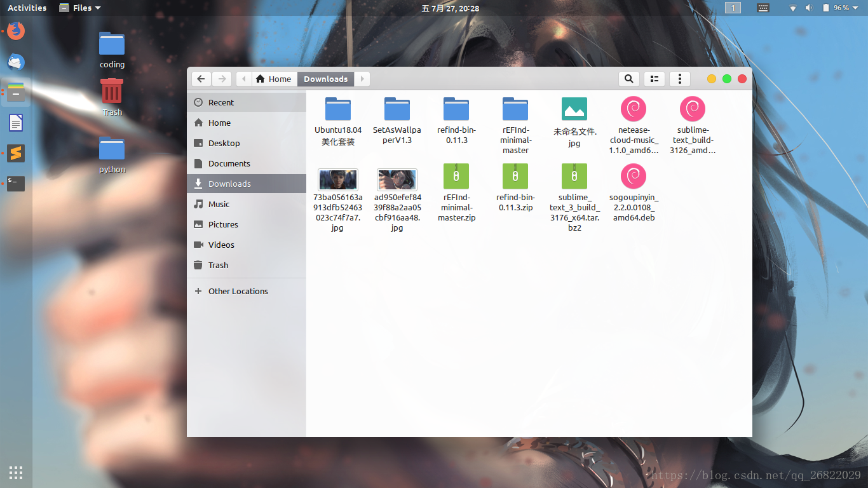Click the battery 96% indicator
This screenshot has height=488, width=868.
(x=835, y=8)
